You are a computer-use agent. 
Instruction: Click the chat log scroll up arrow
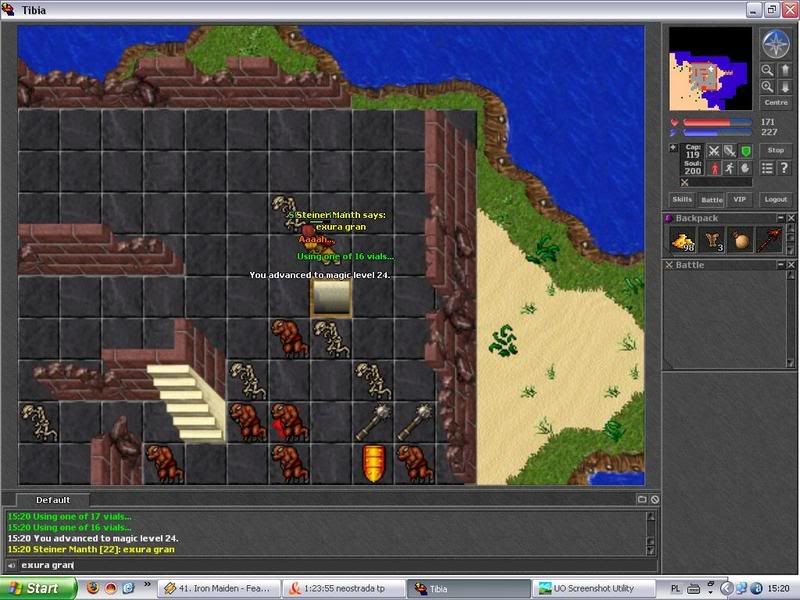[x=651, y=516]
